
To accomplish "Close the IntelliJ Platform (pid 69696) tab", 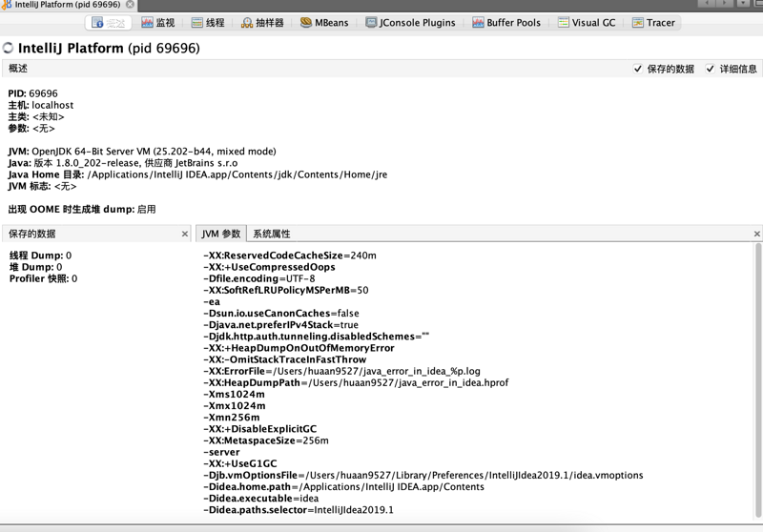I will coord(130,5).
